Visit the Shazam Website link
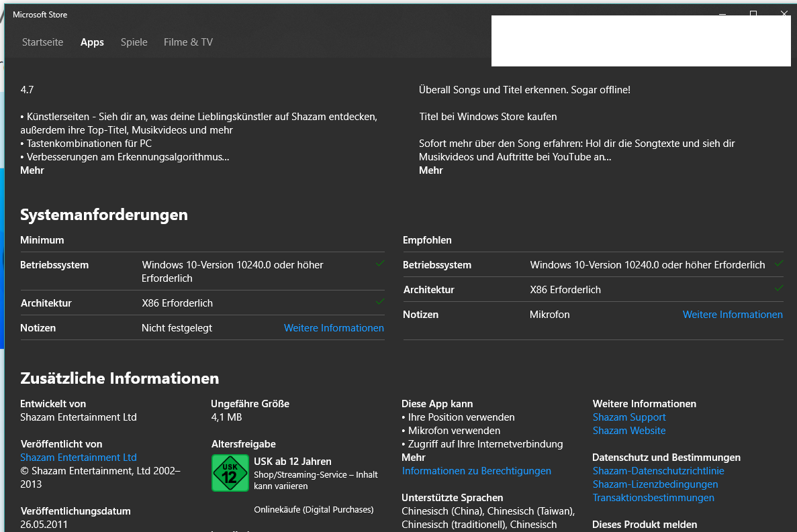The height and width of the screenshot is (532, 797). [628, 431]
